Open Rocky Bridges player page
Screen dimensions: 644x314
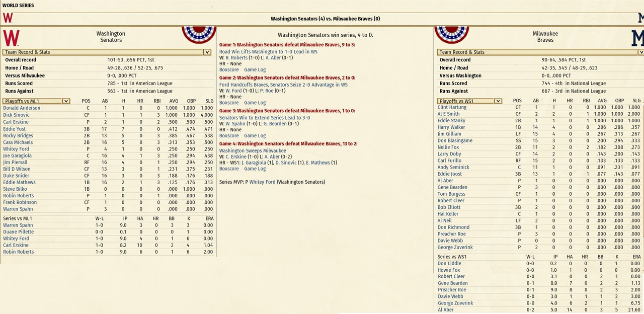click(x=18, y=136)
